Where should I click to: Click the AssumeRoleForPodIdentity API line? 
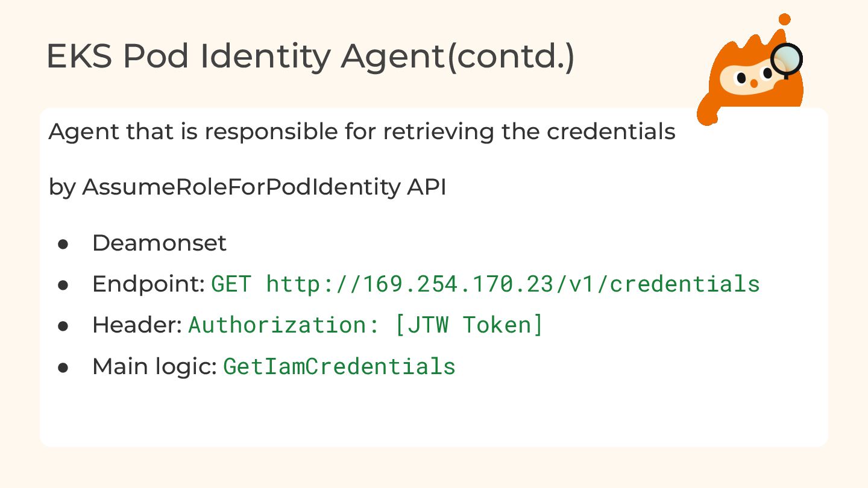pyautogui.click(x=247, y=187)
